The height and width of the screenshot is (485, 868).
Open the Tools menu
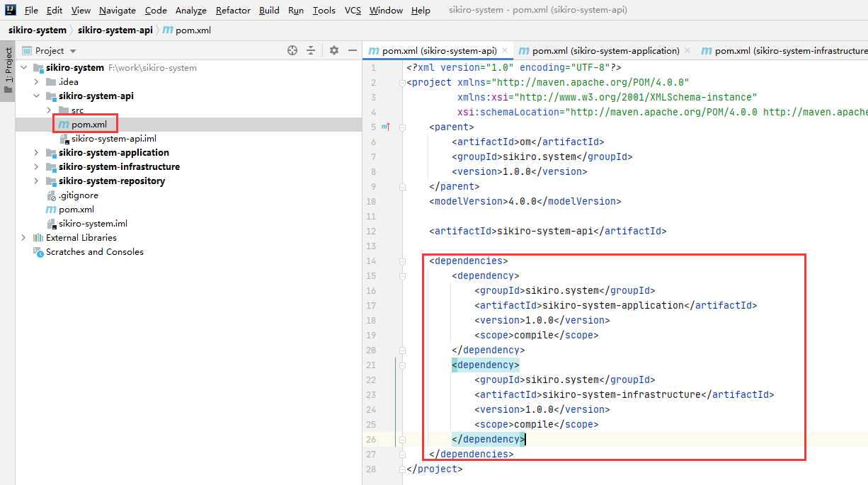tap(324, 10)
